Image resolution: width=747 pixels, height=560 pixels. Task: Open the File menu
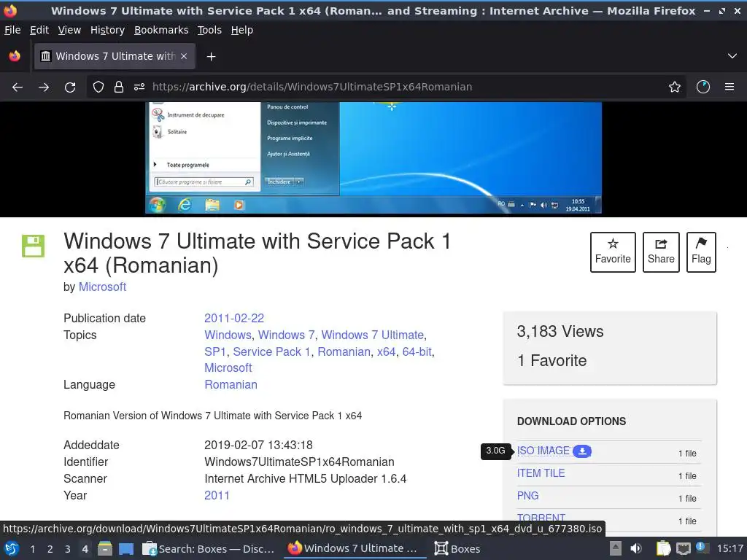tap(12, 30)
